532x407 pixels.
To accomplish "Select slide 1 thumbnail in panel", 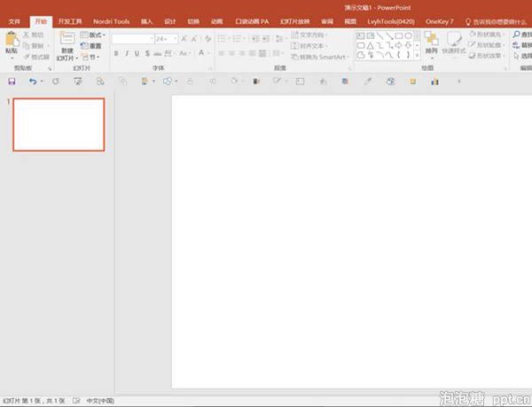I will pyautogui.click(x=59, y=124).
